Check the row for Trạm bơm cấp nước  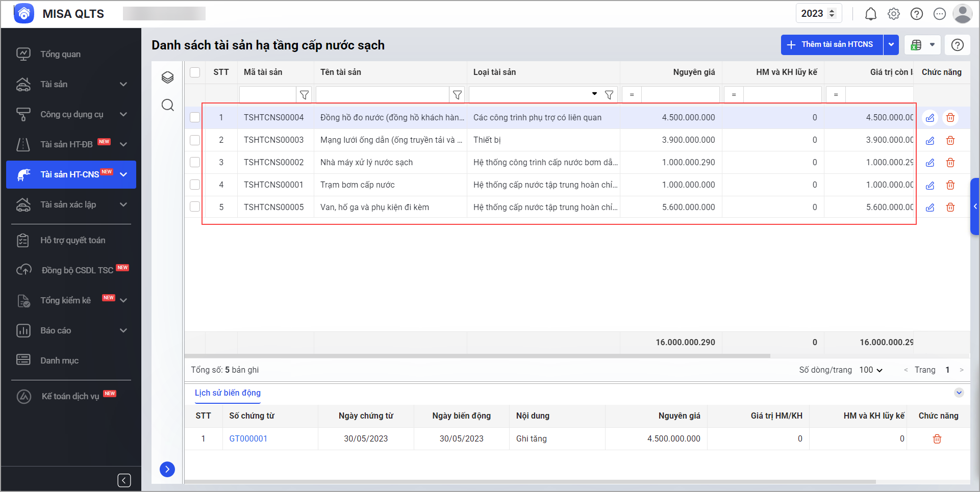pos(195,185)
